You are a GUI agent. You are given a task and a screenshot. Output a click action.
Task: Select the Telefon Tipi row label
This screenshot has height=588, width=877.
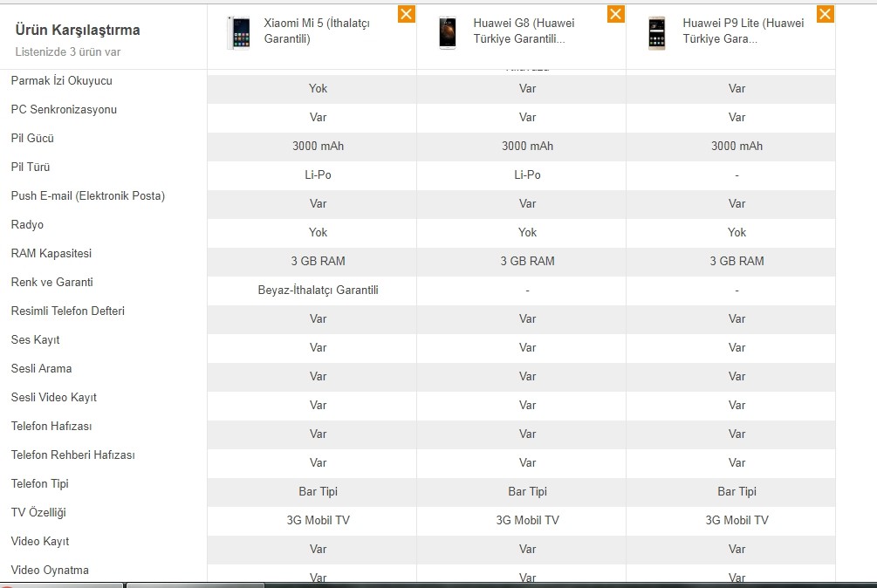(40, 483)
